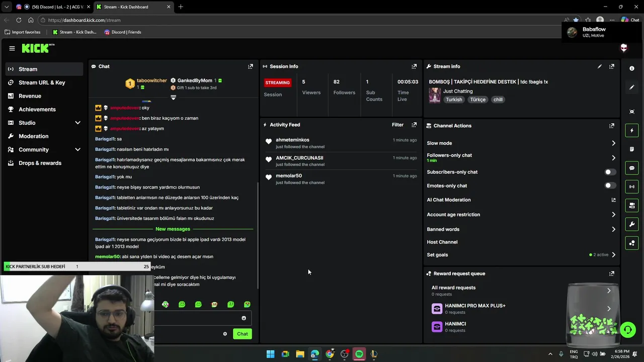Pop out the Channel Actions panel
The height and width of the screenshot is (362, 644).
[612, 126]
